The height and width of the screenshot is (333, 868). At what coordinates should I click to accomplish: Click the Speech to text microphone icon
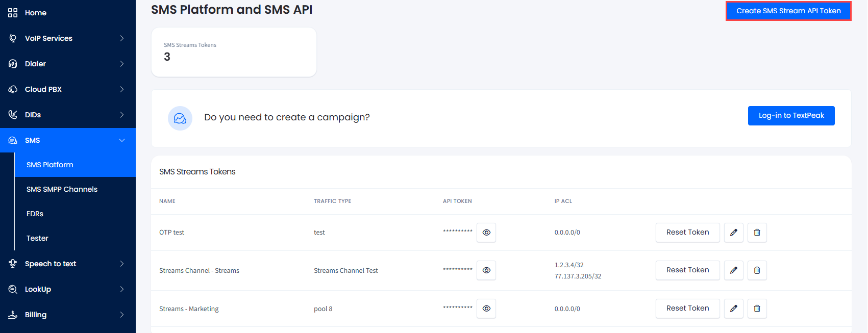click(13, 264)
